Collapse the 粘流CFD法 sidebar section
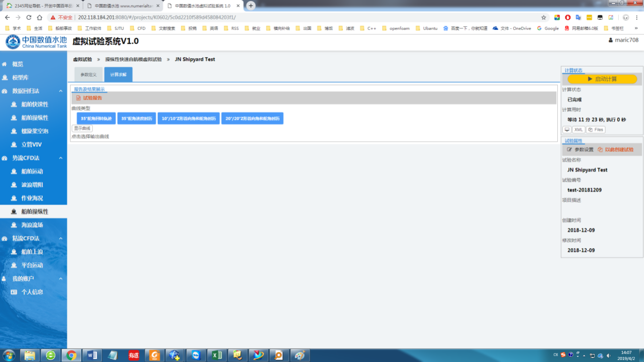 60,239
